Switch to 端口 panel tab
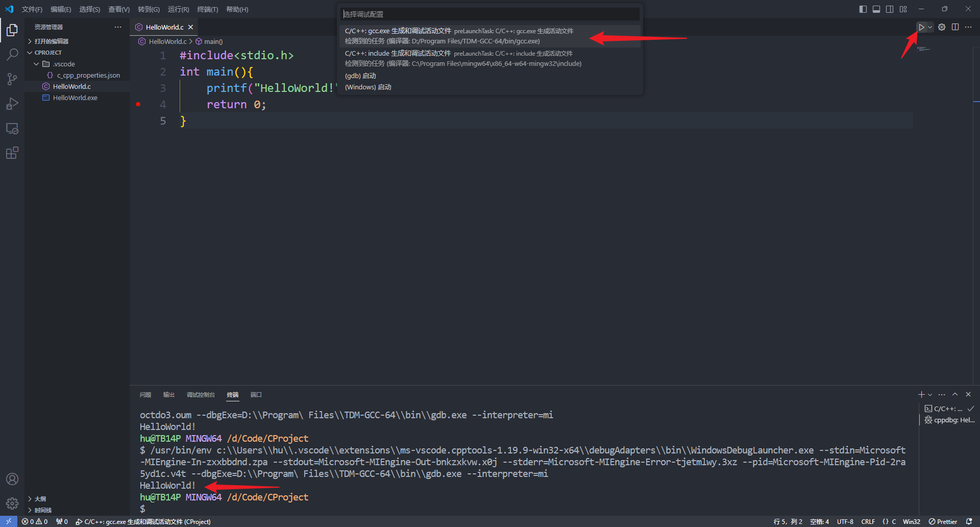Image resolution: width=980 pixels, height=527 pixels. (256, 395)
